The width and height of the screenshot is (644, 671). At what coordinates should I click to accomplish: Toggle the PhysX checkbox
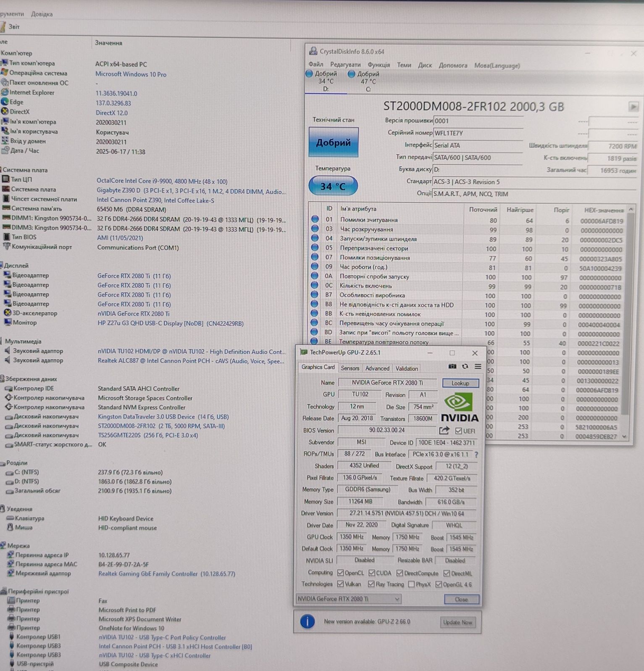coord(411,584)
